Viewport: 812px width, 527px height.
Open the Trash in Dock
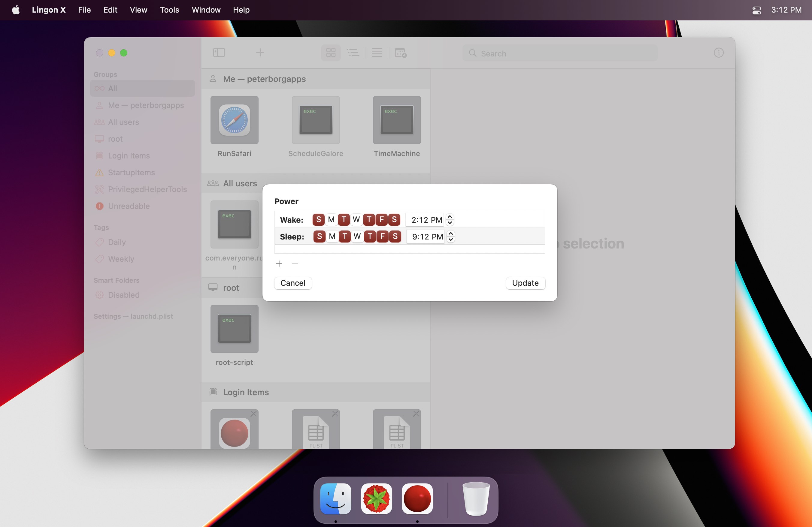point(476,498)
